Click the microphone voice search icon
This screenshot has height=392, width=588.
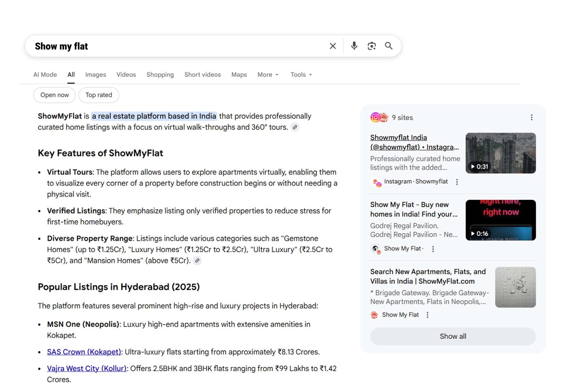(x=354, y=46)
